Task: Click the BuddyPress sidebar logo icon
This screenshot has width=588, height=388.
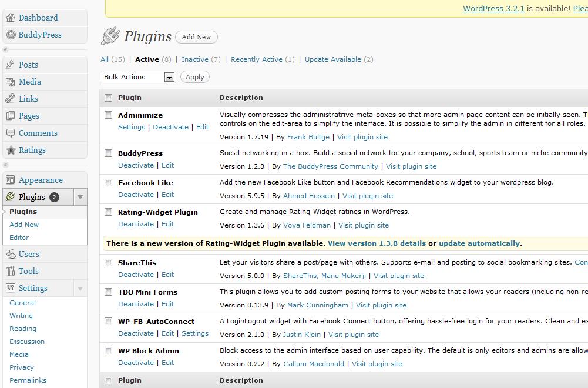Action: coord(11,35)
